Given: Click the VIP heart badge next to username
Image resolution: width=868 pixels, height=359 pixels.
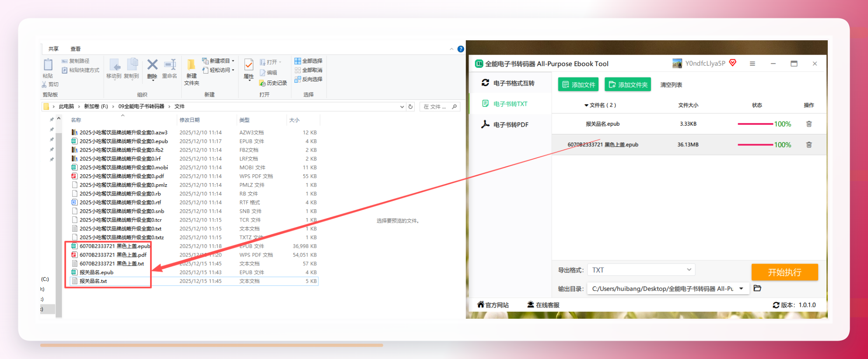Looking at the screenshot, I should 733,63.
